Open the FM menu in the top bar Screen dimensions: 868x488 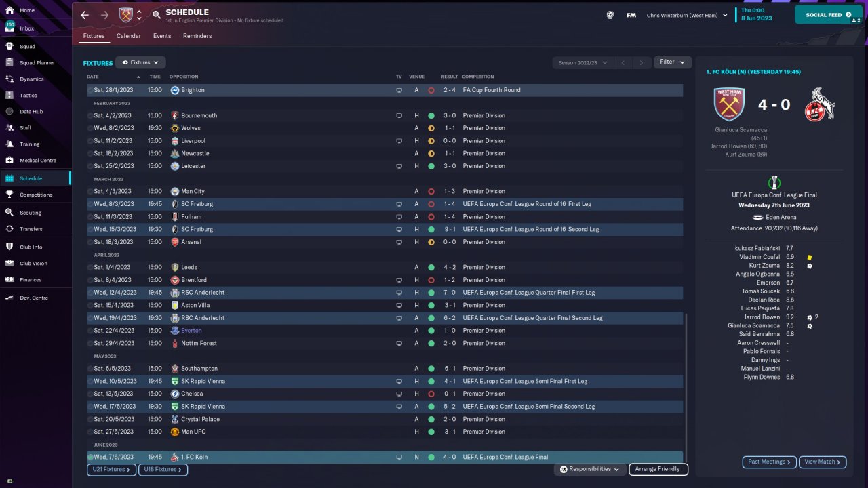(631, 15)
